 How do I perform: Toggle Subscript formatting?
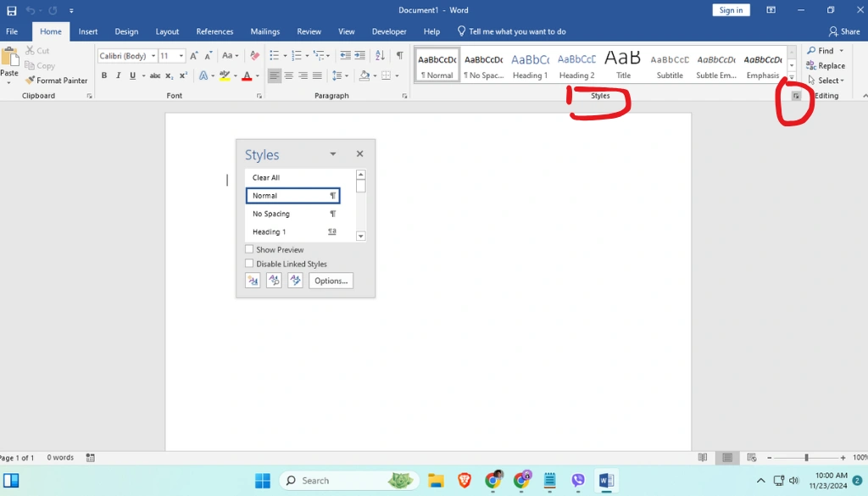170,75
